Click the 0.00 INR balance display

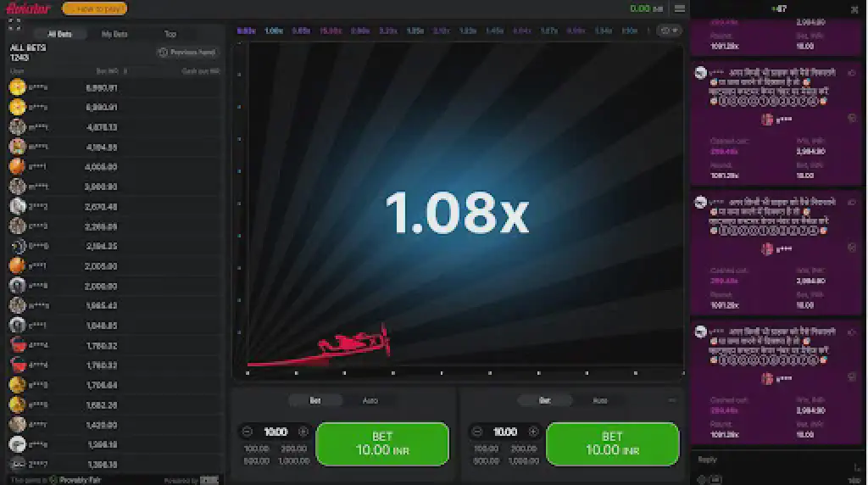pos(646,8)
